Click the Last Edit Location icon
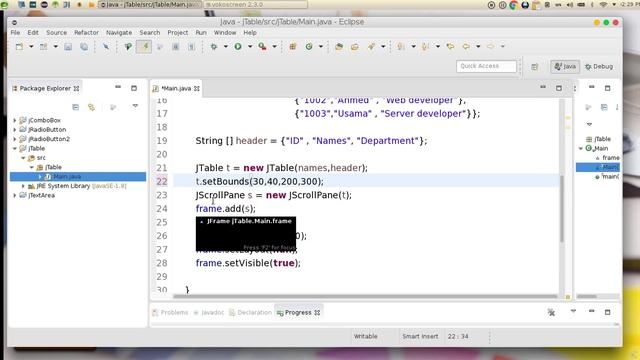The image size is (640, 360). click(x=450, y=47)
